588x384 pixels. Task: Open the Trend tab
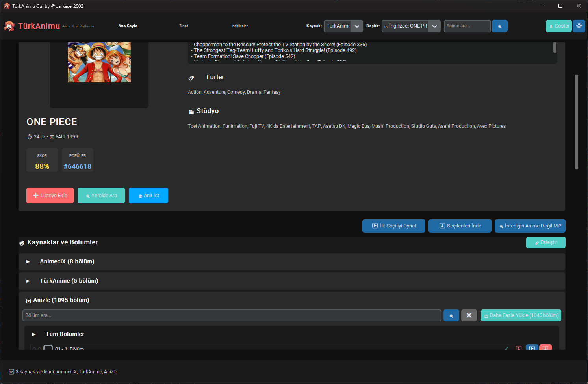coord(184,26)
